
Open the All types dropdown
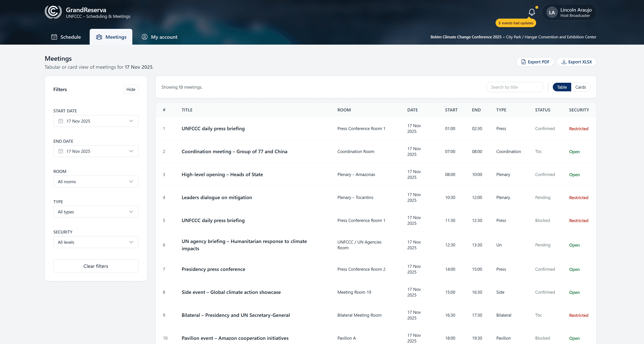(96, 212)
